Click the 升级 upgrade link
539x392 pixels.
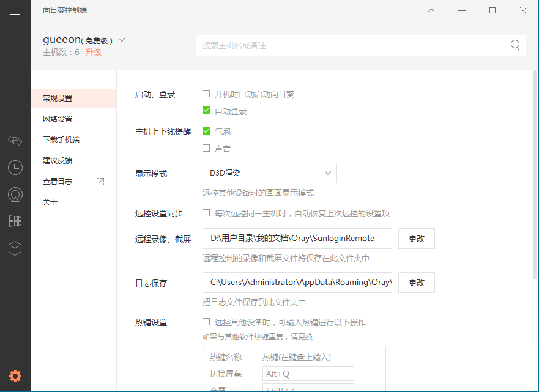93,52
